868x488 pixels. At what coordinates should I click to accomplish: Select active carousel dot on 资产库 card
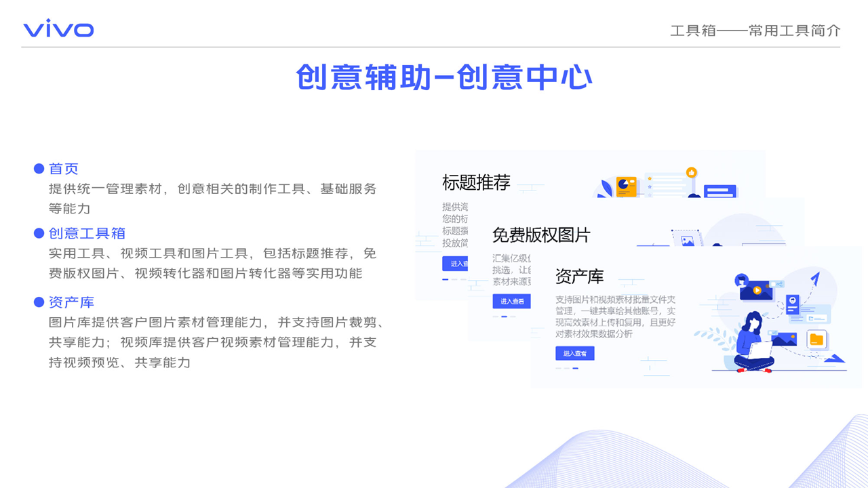pyautogui.click(x=576, y=368)
